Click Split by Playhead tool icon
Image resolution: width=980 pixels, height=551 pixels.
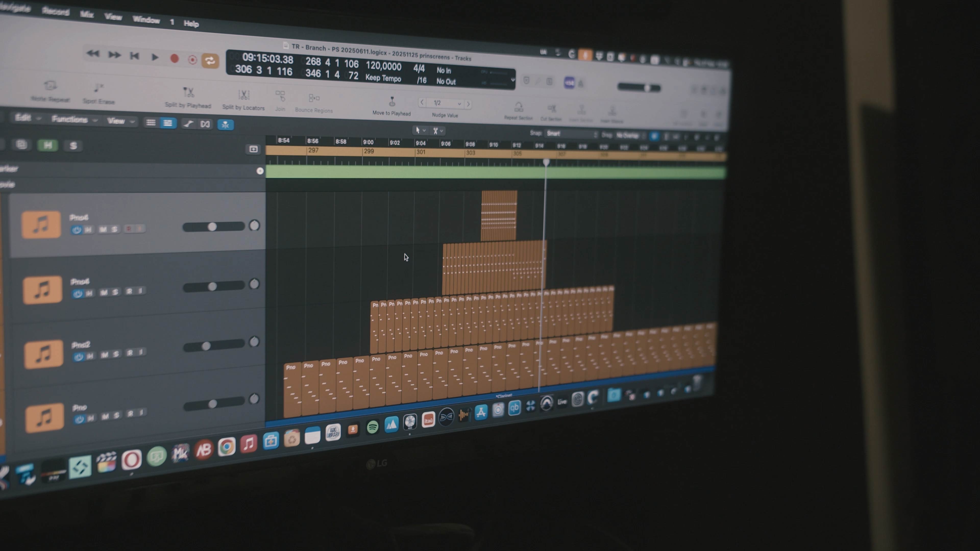[x=189, y=92]
